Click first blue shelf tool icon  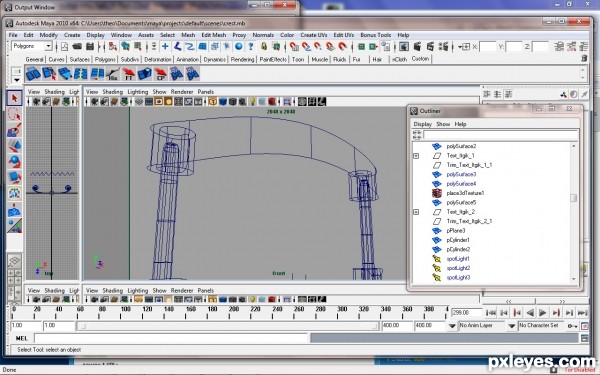(x=33, y=74)
